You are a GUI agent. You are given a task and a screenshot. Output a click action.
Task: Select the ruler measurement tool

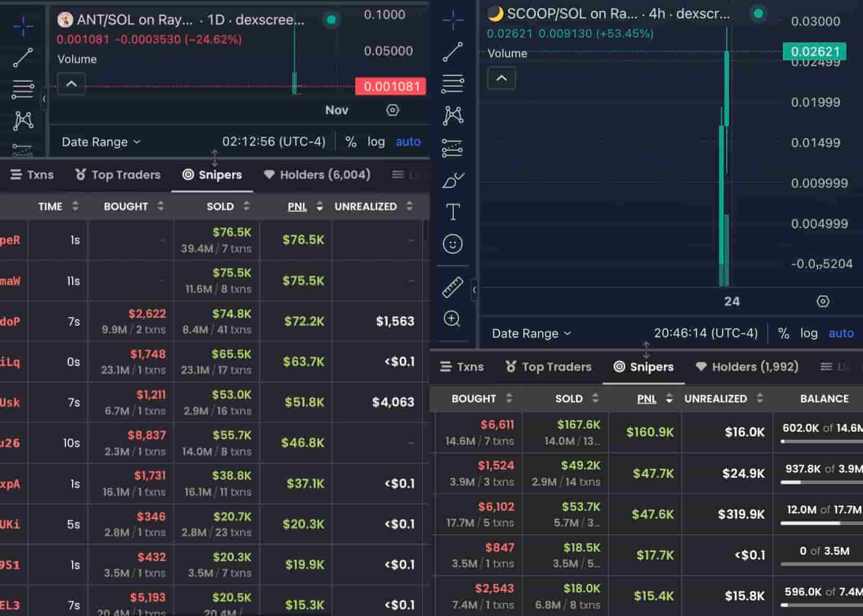(x=453, y=287)
